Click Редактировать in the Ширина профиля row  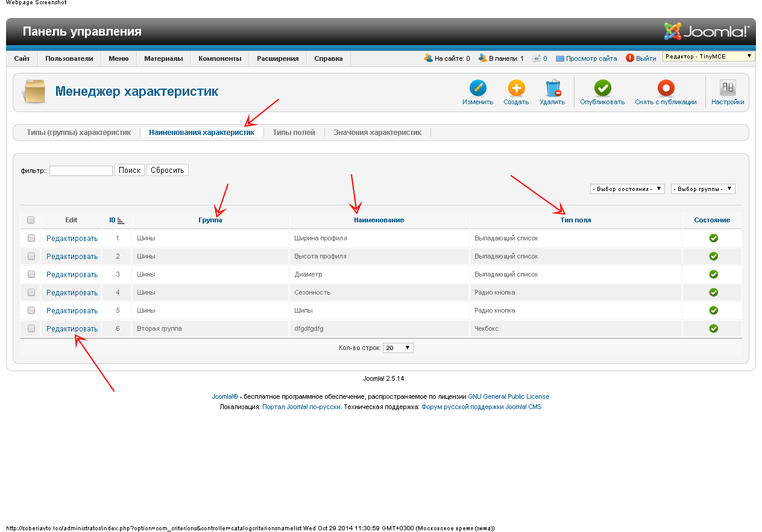click(x=72, y=238)
